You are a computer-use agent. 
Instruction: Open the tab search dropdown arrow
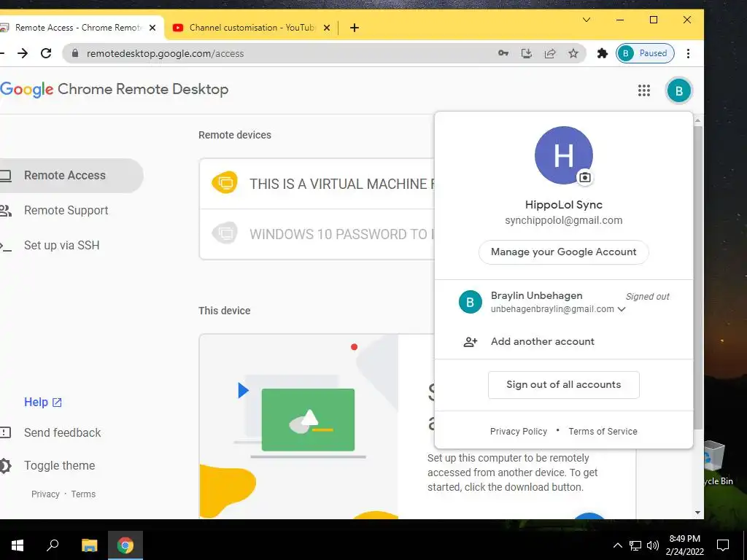(587, 20)
